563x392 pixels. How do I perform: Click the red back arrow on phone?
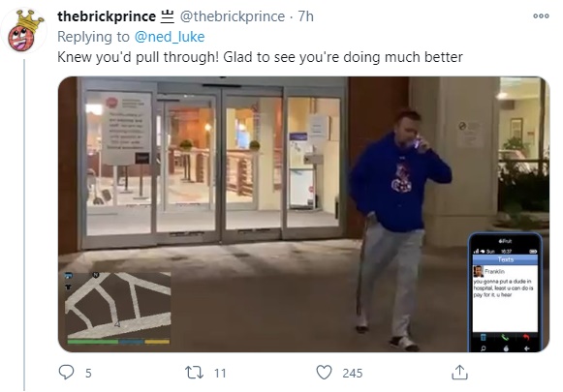(x=526, y=337)
